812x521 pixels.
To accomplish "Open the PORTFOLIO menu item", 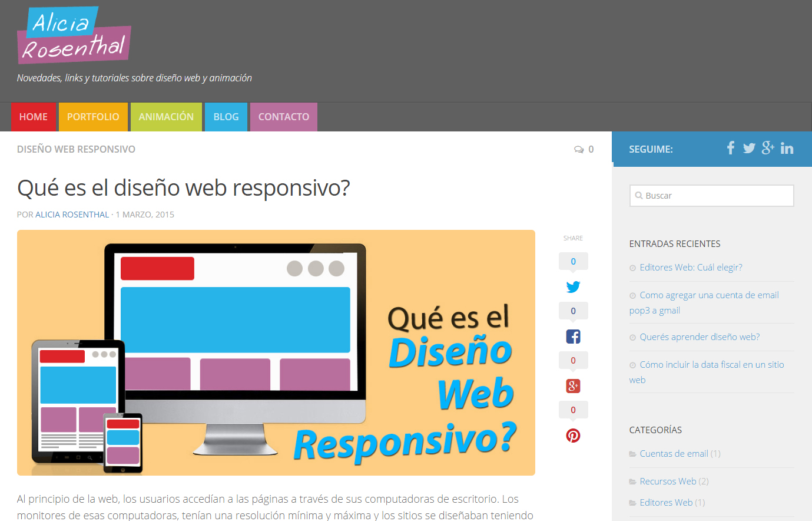I will (93, 117).
